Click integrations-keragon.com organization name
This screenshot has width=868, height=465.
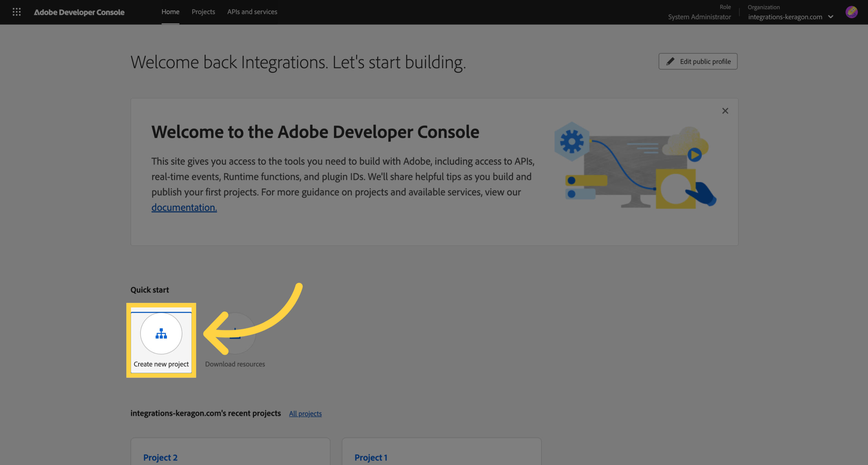(785, 17)
